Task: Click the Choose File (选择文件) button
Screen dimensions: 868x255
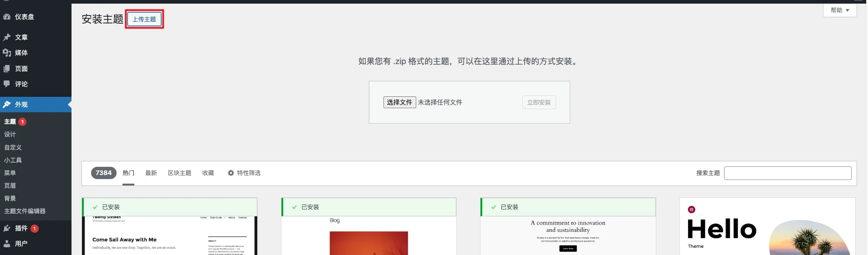Action: 399,102
